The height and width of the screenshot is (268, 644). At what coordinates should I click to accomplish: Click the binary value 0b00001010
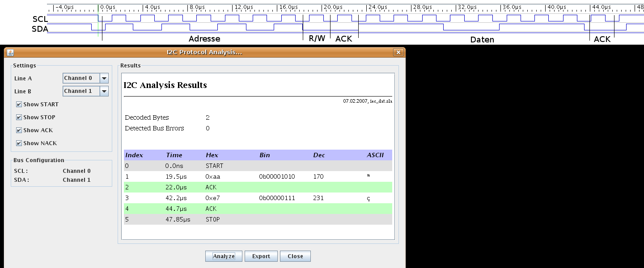pos(277,176)
